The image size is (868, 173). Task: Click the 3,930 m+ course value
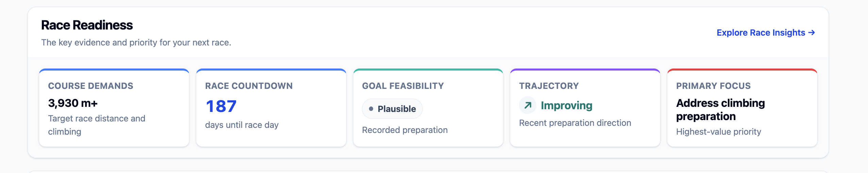pos(73,103)
